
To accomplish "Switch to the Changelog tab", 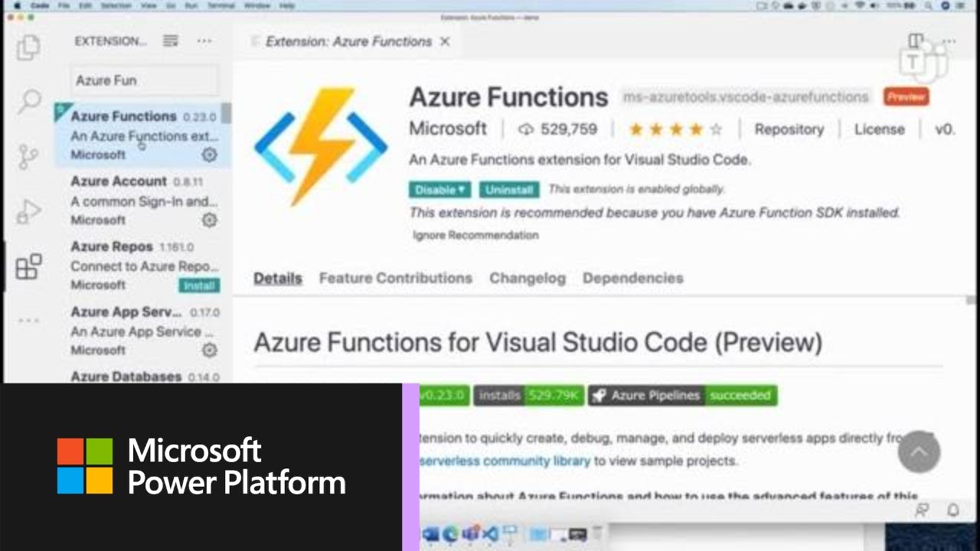I will (528, 278).
